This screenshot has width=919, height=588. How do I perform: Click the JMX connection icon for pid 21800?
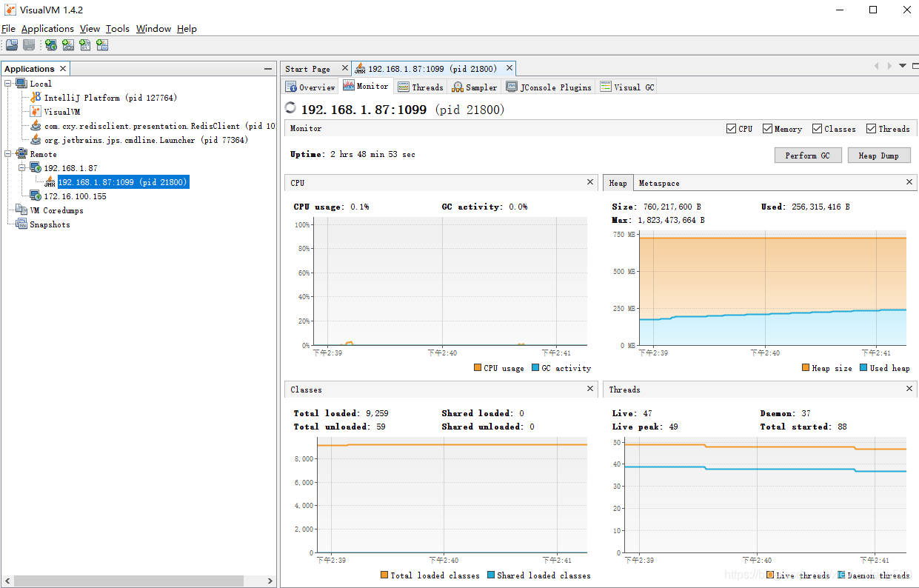point(50,182)
